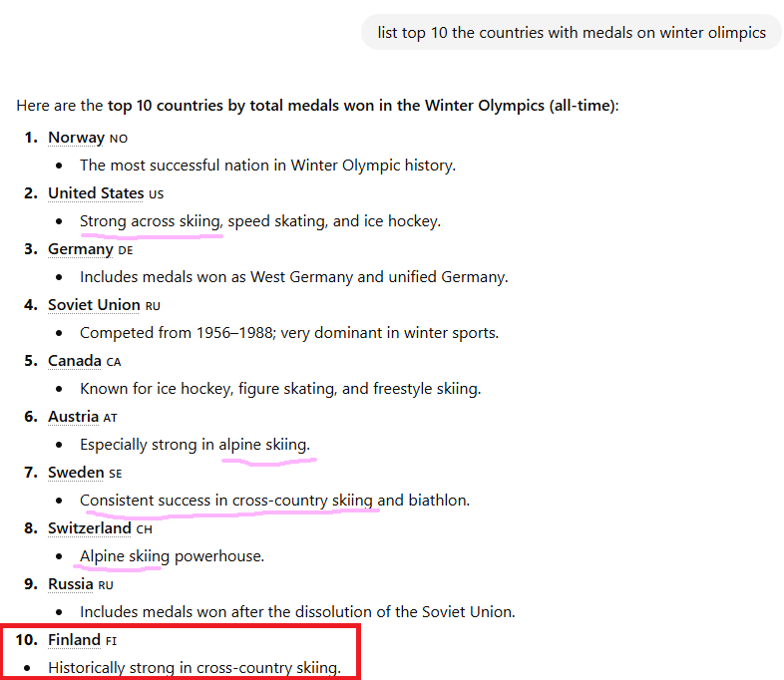The image size is (784, 680).
Task: Click text 'Consistent success in cross-country skiing and biathlon.'
Action: coord(275,501)
